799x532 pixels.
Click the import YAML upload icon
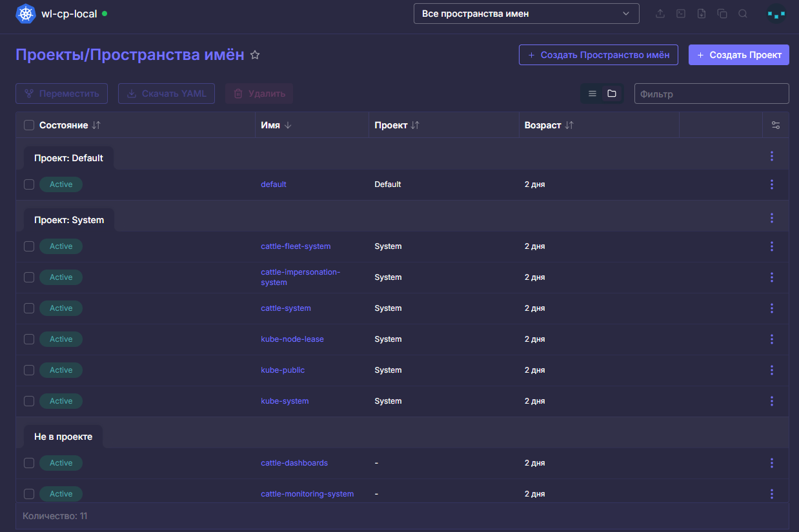pyautogui.click(x=660, y=14)
